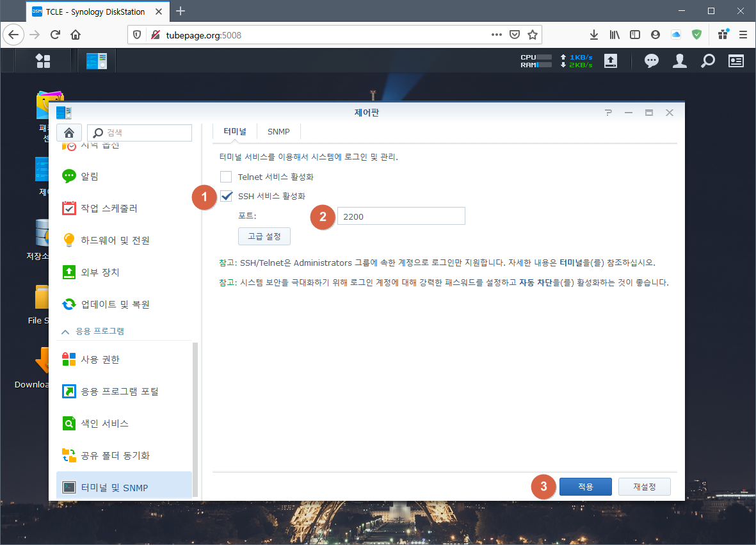Toggle SSH service (SSH 서비스 활성화) checkbox
Screen dimensions: 756x545
(x=225, y=196)
